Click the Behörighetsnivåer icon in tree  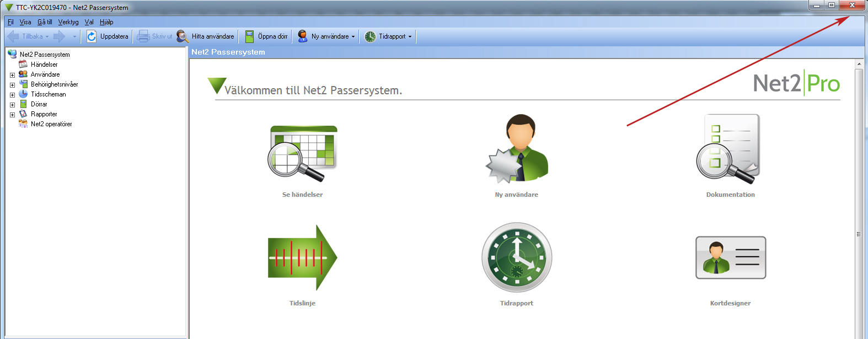coord(23,84)
